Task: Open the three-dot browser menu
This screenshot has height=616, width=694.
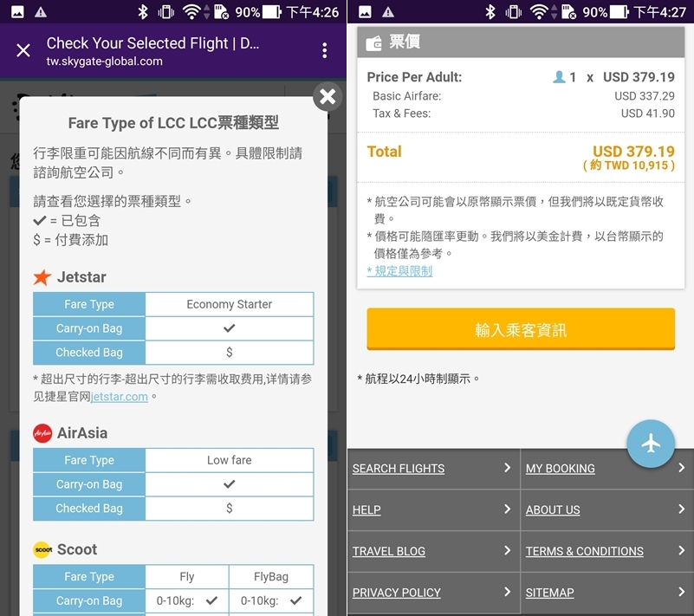Action: click(x=325, y=50)
